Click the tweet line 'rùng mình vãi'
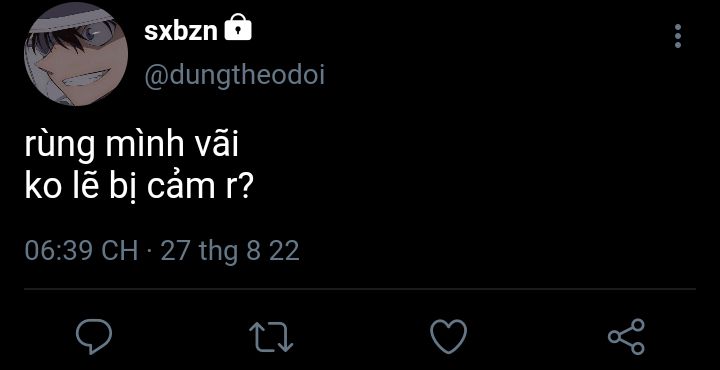The width and height of the screenshot is (720, 370). tap(131, 147)
